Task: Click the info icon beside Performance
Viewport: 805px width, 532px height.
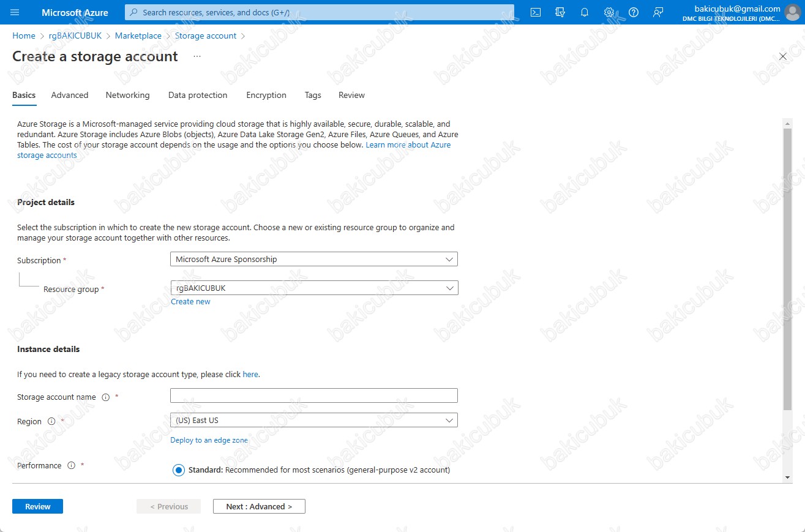Action: point(71,465)
